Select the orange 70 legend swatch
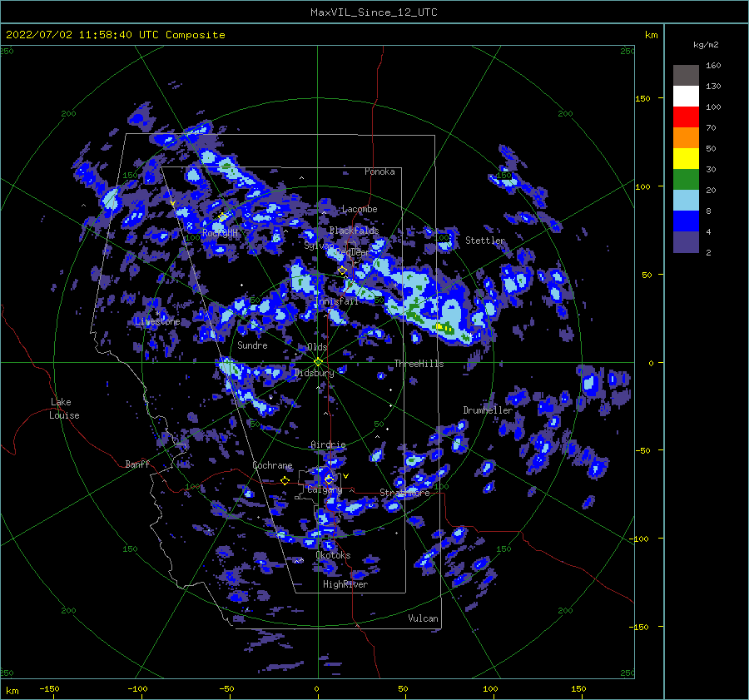 click(x=686, y=137)
